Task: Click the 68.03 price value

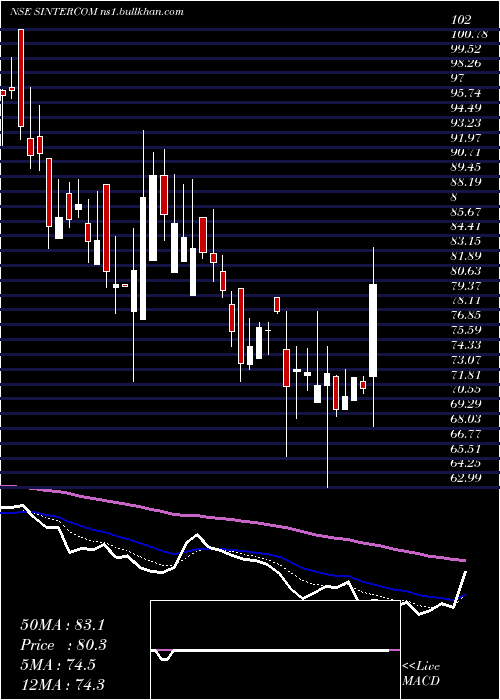Action: 466,418
